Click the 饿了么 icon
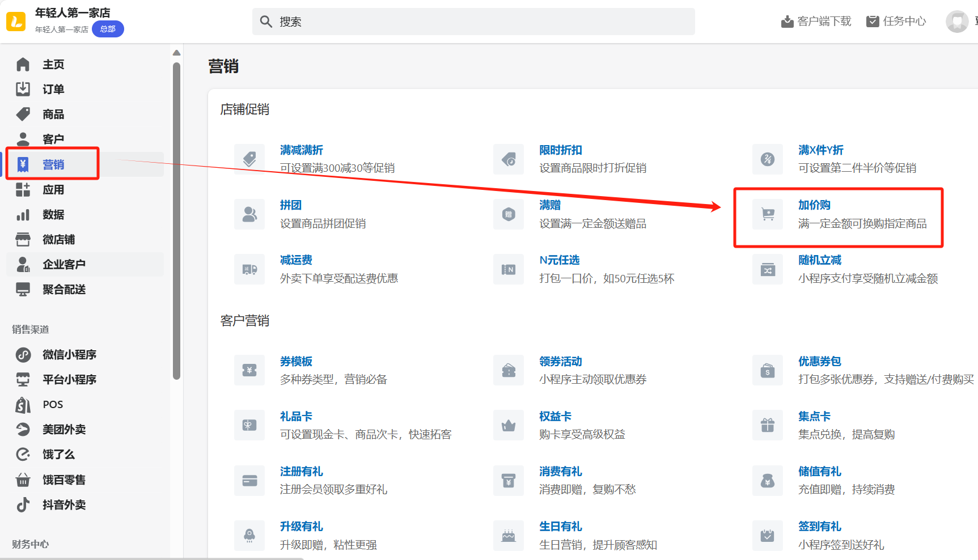 [23, 454]
